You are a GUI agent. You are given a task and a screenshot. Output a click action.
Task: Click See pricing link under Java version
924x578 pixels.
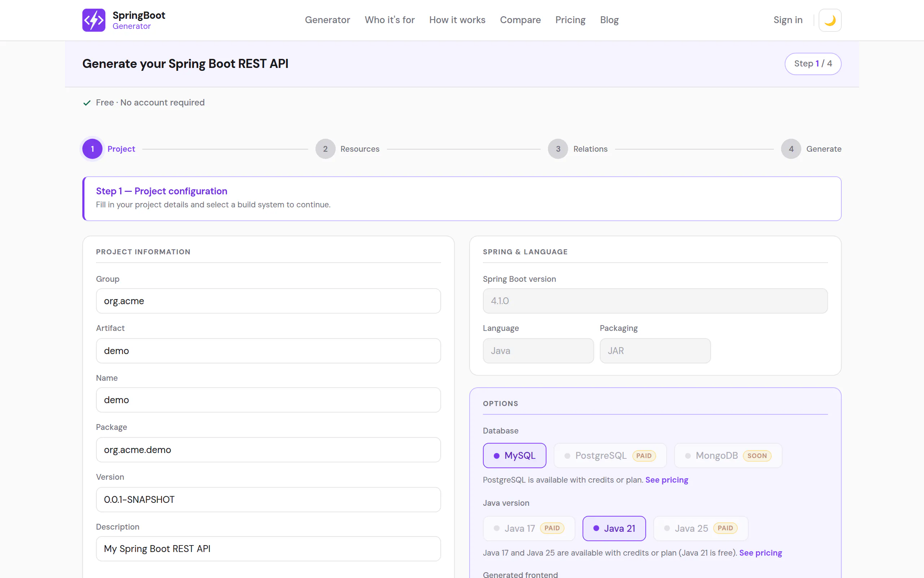click(x=760, y=553)
